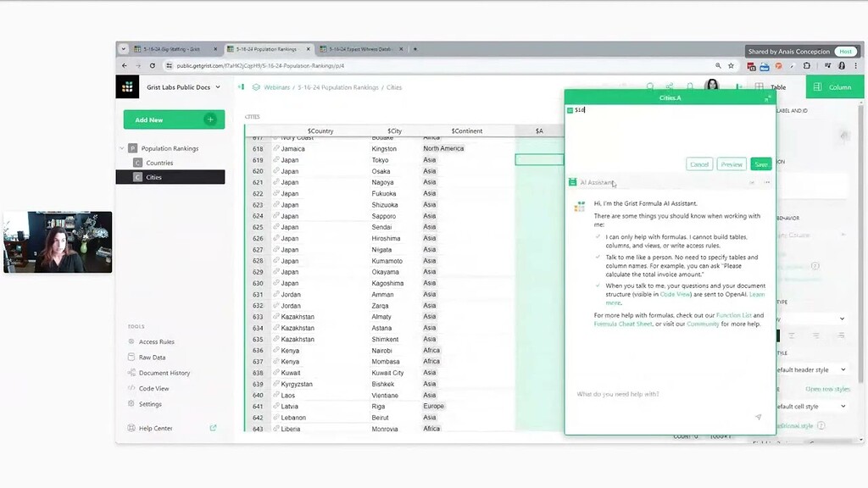Open the Grist home grid icon

(x=127, y=87)
